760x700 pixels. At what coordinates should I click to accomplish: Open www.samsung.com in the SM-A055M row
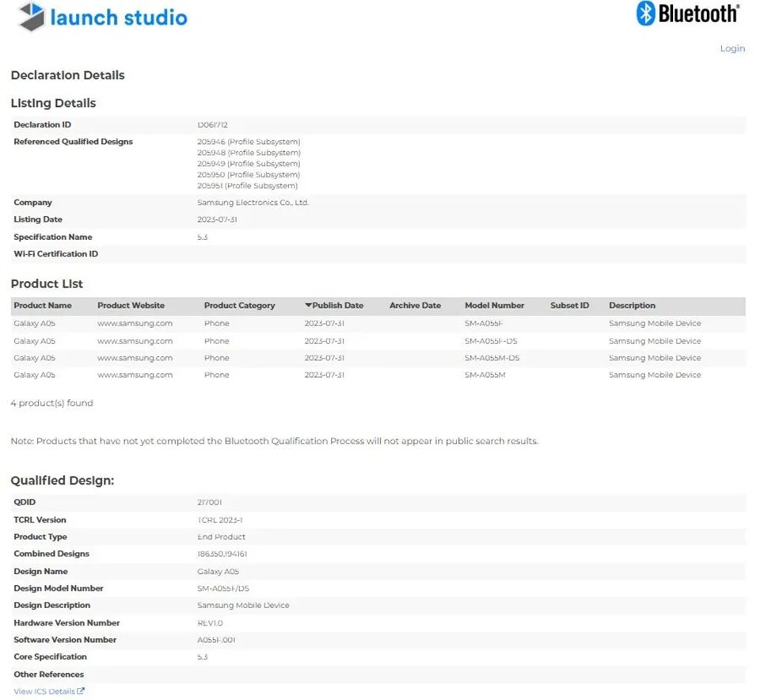click(135, 375)
